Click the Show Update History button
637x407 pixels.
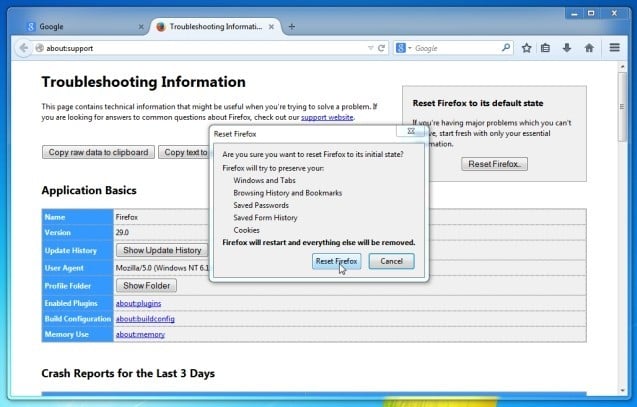pos(163,250)
